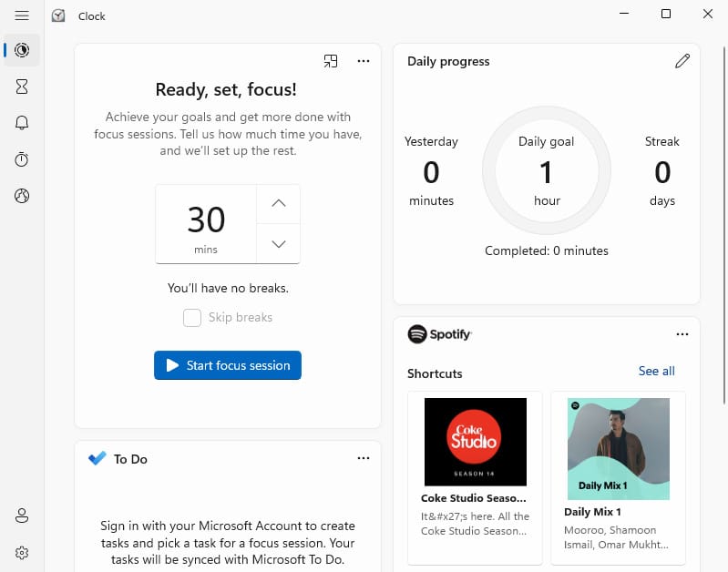Switch to the Stopwatch page
This screenshot has height=572, width=728.
click(22, 159)
